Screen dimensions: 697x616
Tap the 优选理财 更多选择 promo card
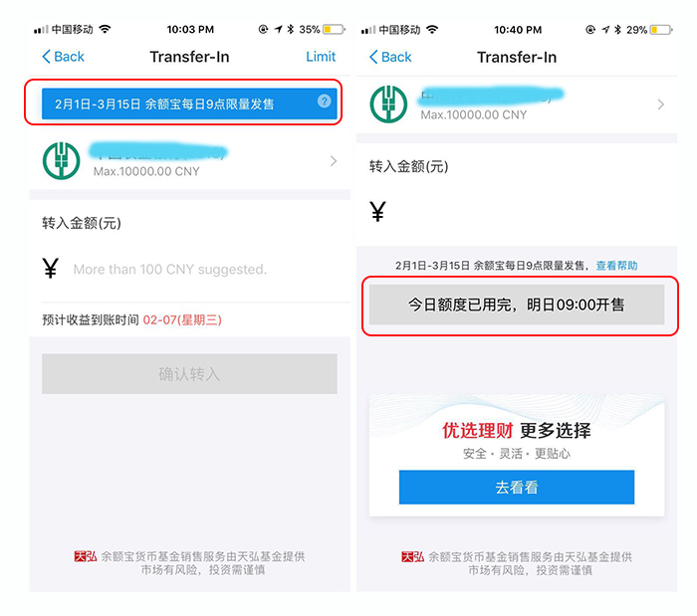click(x=517, y=455)
